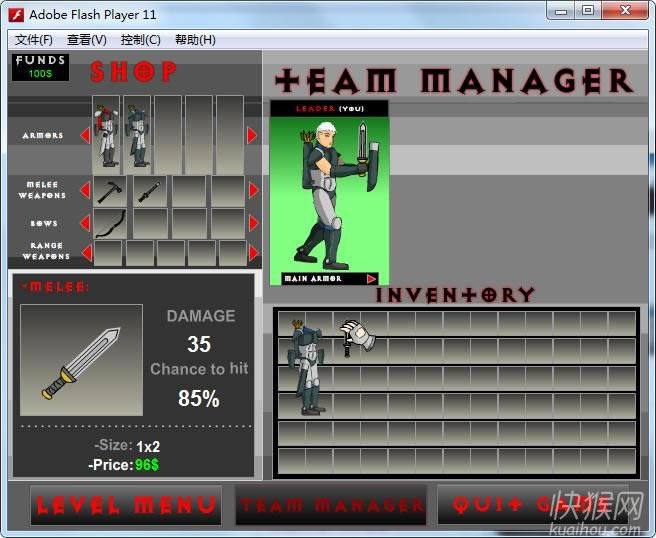Open the 控制(C) menu

(x=140, y=40)
